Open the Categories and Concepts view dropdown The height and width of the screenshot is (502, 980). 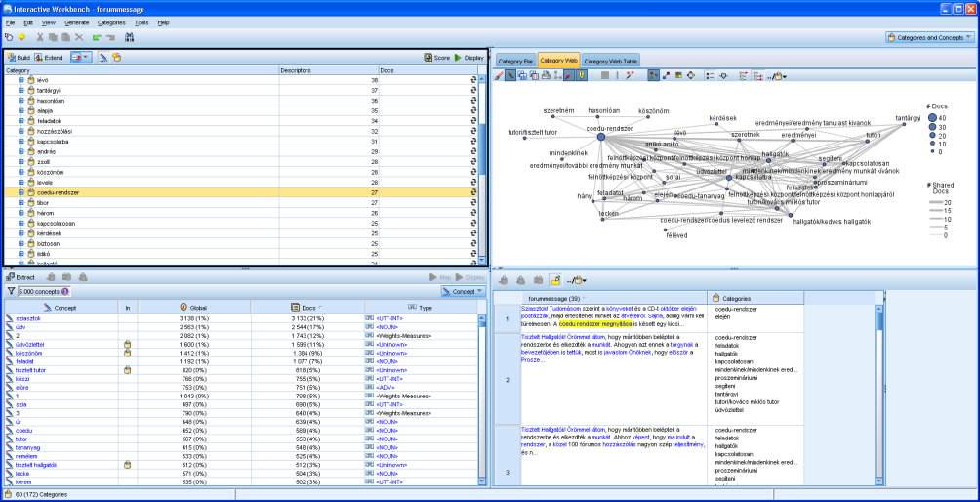click(930, 37)
